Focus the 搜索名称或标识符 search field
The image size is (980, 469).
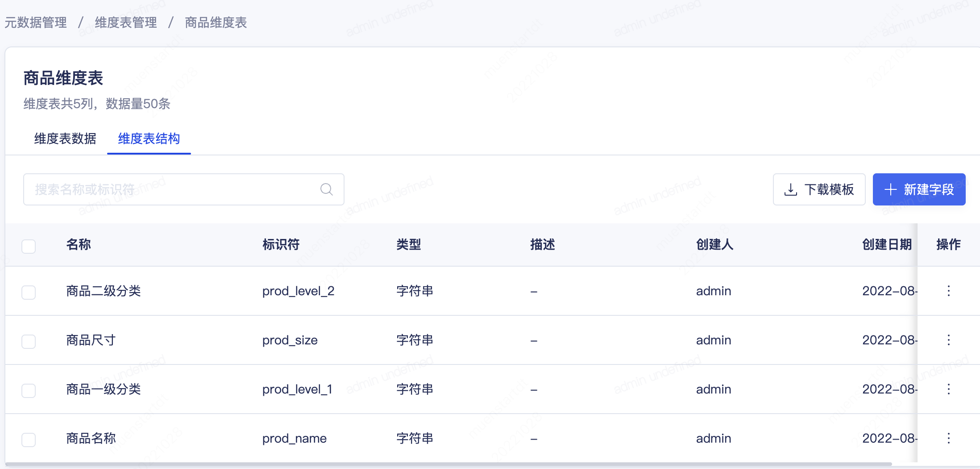183,189
